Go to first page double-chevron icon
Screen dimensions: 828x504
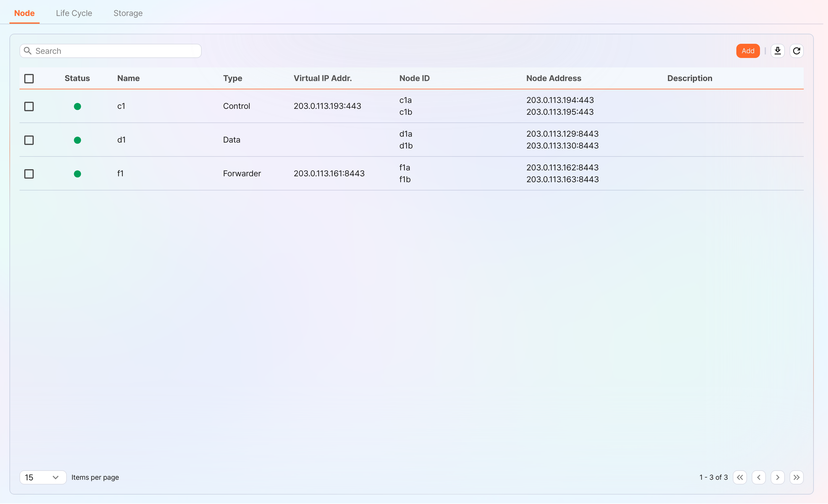[x=740, y=477]
